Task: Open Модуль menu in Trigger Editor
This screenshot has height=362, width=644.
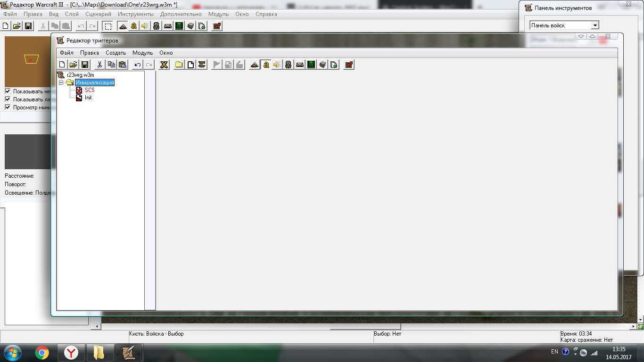Action: point(142,53)
